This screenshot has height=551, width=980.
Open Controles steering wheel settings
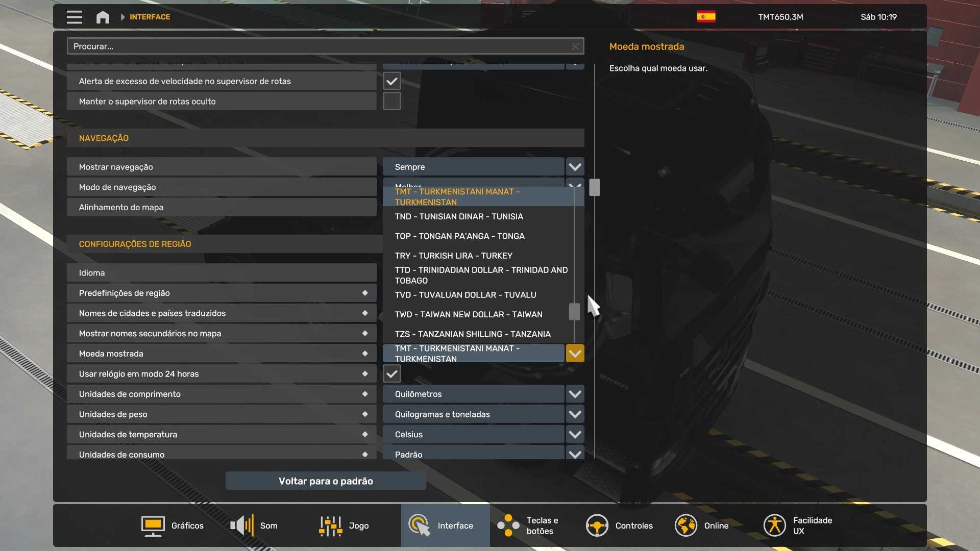(x=620, y=525)
